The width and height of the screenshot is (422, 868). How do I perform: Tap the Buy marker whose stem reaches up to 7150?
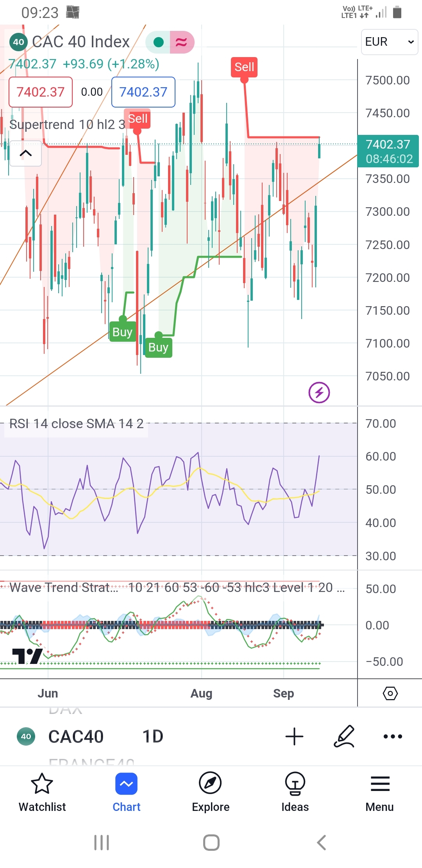[x=122, y=332]
